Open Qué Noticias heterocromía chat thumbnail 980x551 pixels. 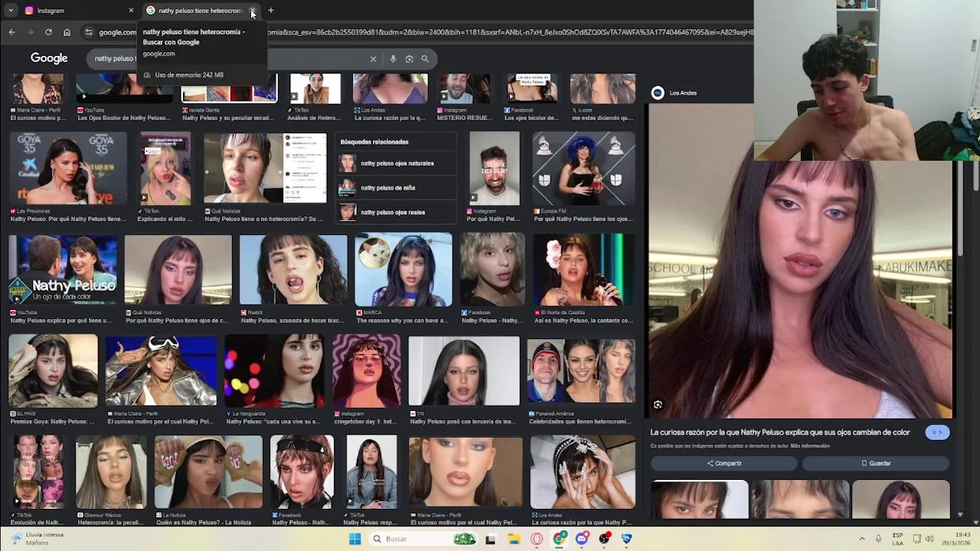click(x=265, y=168)
